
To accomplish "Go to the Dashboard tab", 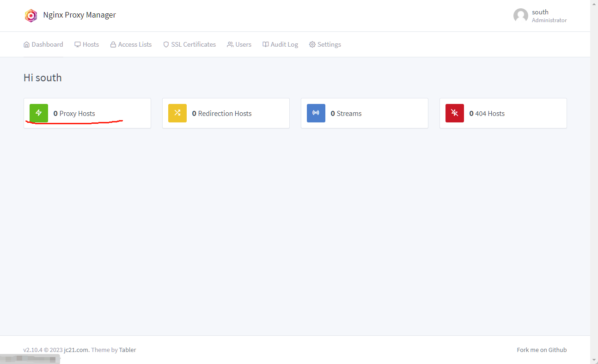I will [43, 45].
